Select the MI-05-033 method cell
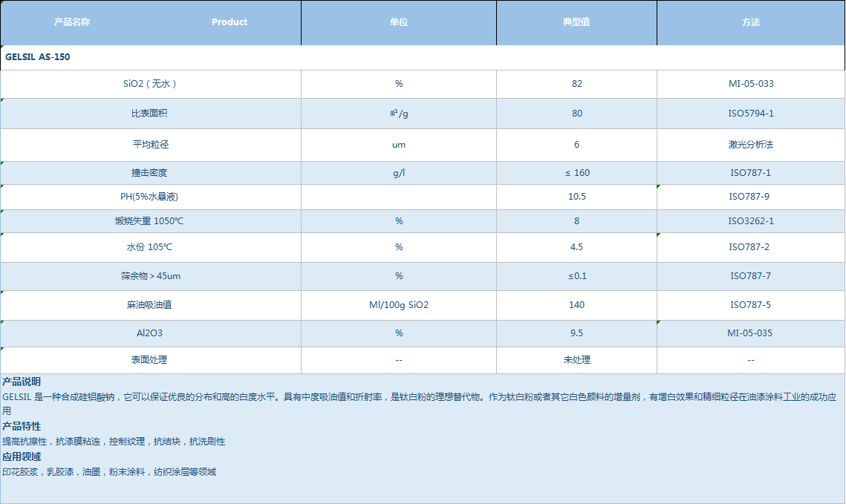Screen dimensions: 846x504 click(x=750, y=84)
